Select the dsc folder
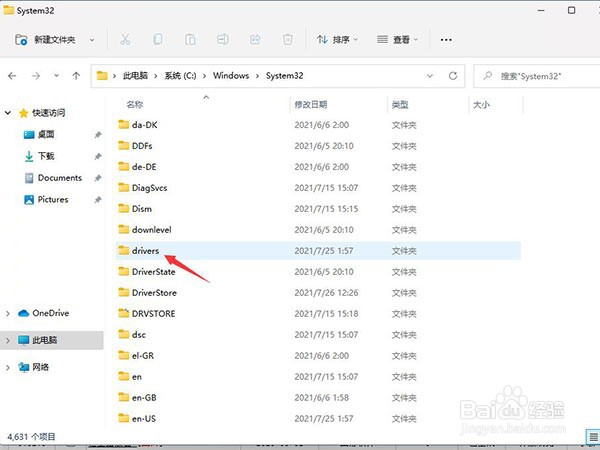The image size is (600, 450). tap(318, 335)
